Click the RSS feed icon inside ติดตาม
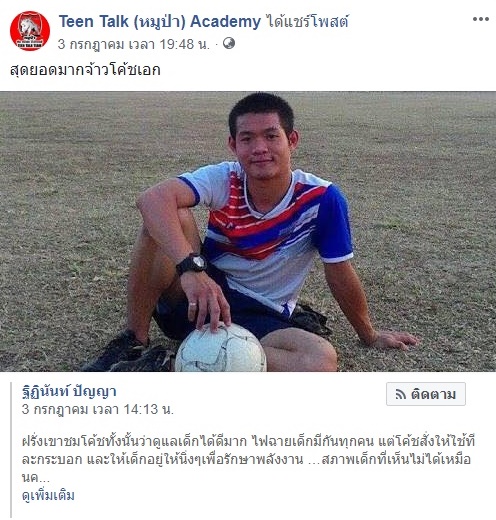496x520 pixels. 400,394
